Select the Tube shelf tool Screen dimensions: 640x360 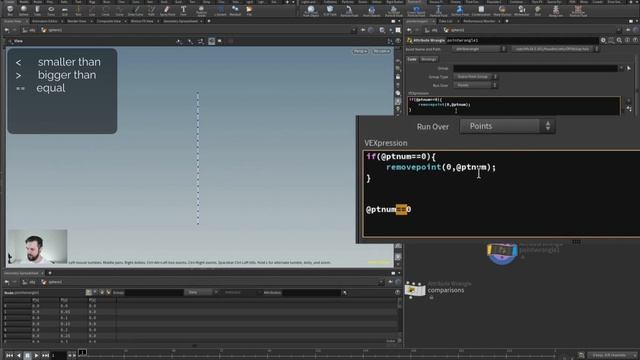(37, 10)
